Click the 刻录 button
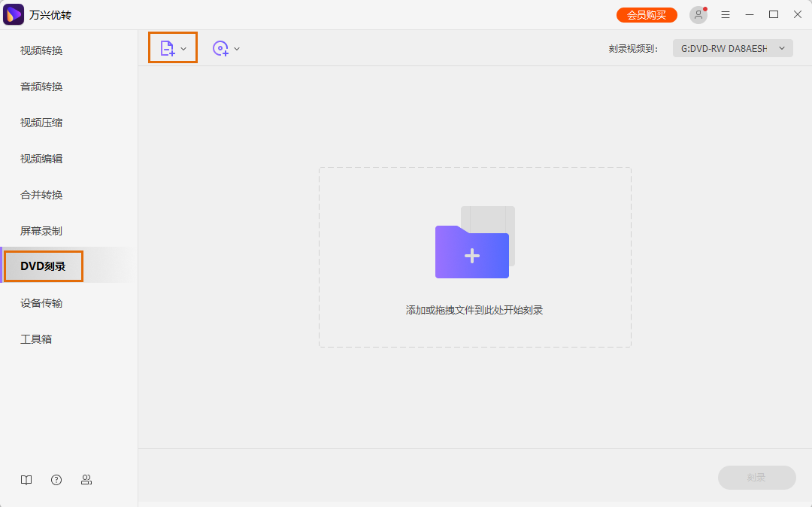 pyautogui.click(x=756, y=478)
